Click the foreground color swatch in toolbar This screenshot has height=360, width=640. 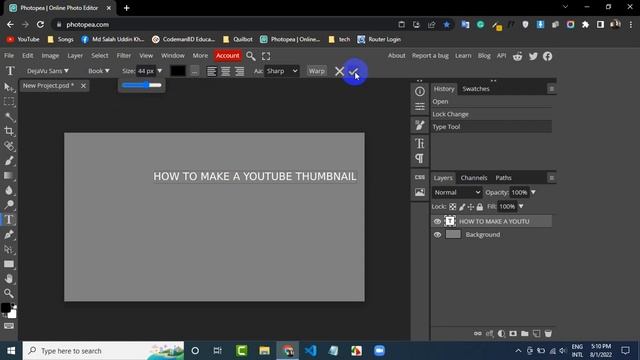click(x=6, y=308)
